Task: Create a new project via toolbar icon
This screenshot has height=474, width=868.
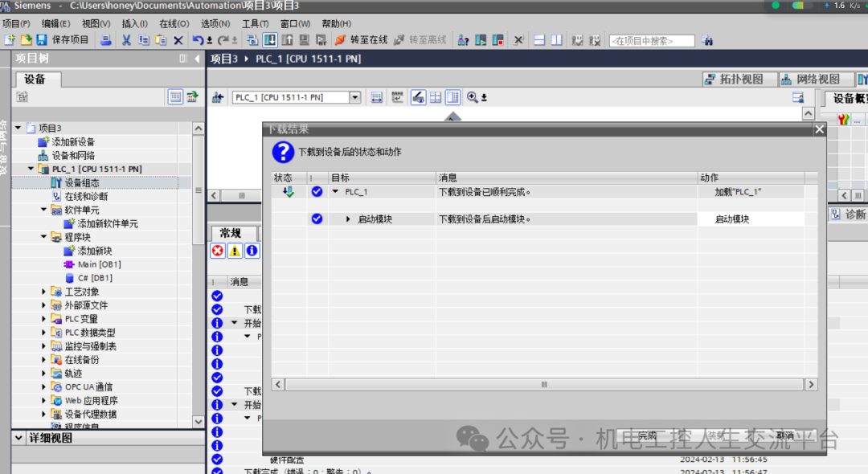Action: point(10,40)
